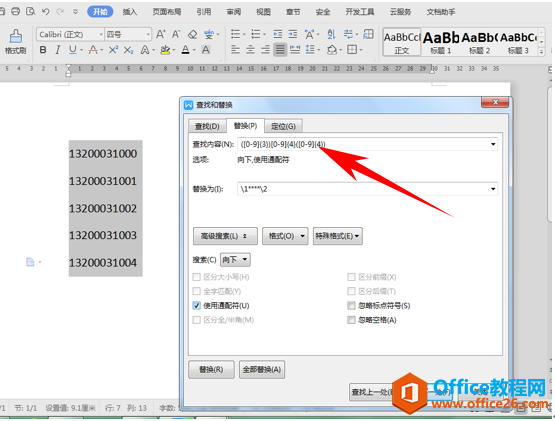Screen dimensions: 555x421
Task: Open the 审阅 ribbon tab
Action: [x=234, y=12]
